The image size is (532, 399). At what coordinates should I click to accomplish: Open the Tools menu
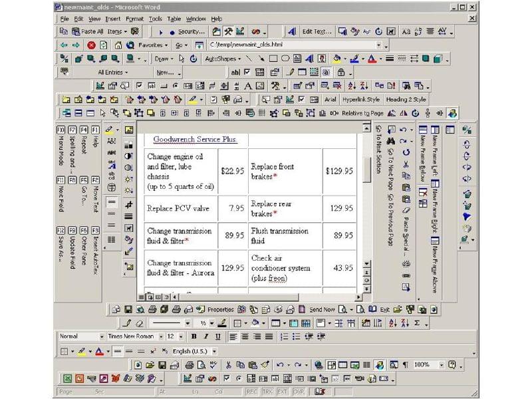pyautogui.click(x=156, y=19)
